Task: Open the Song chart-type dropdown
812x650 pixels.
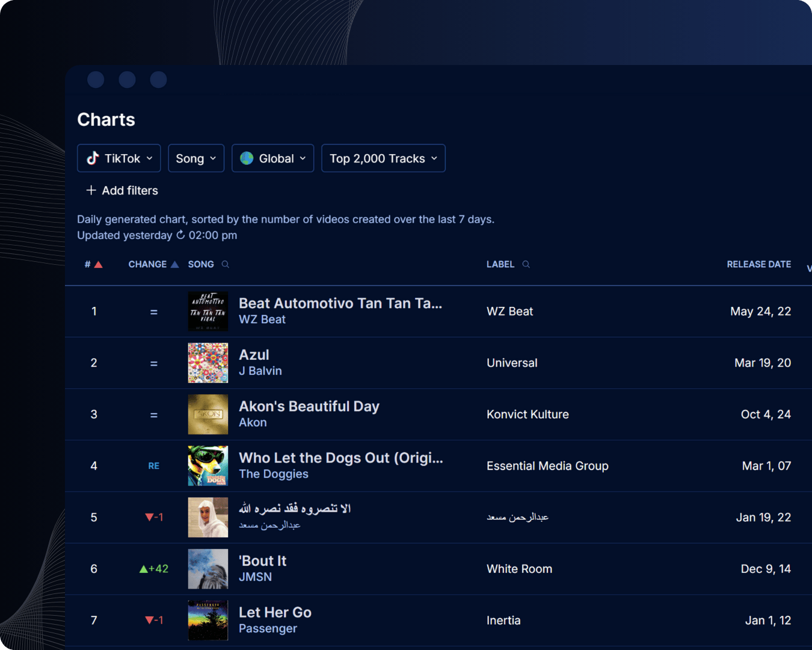Action: point(196,158)
